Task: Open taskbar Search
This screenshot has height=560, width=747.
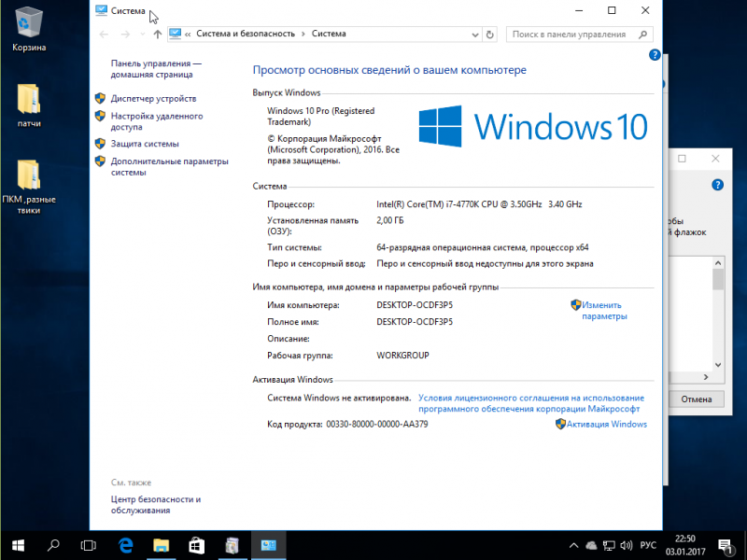Action: pos(53,545)
